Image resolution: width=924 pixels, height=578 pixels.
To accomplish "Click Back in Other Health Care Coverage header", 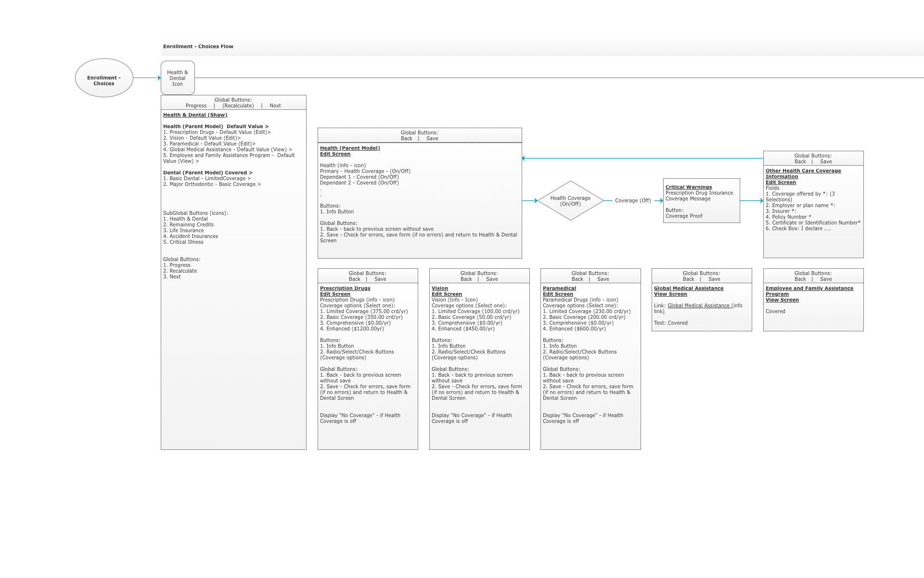I will [x=800, y=162].
